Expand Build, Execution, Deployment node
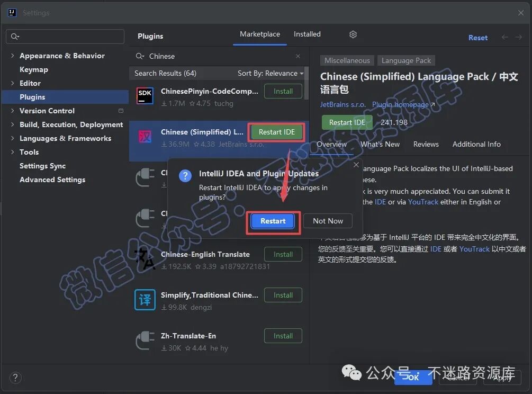 coord(13,124)
